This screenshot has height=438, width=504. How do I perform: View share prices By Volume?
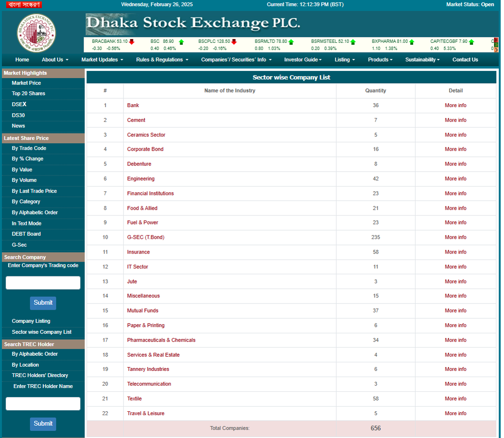click(x=24, y=180)
